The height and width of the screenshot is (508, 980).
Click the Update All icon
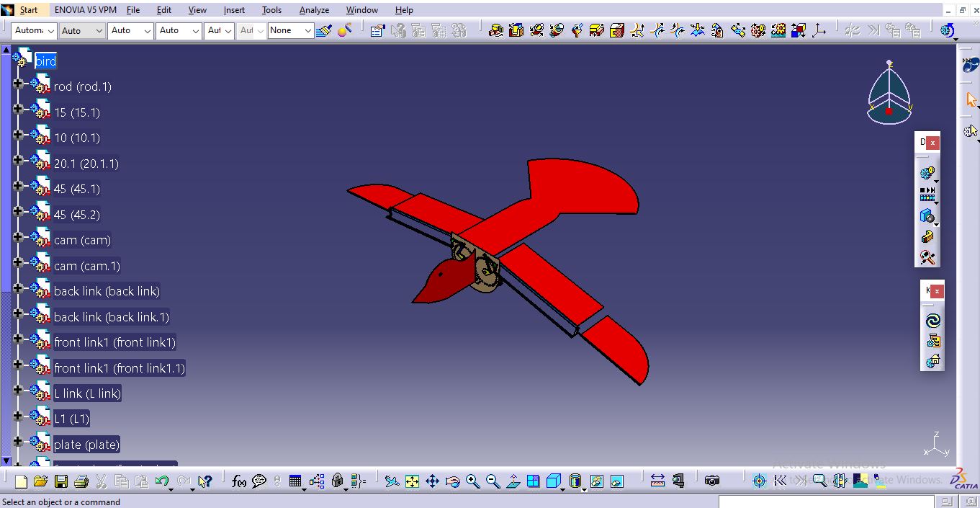[948, 30]
